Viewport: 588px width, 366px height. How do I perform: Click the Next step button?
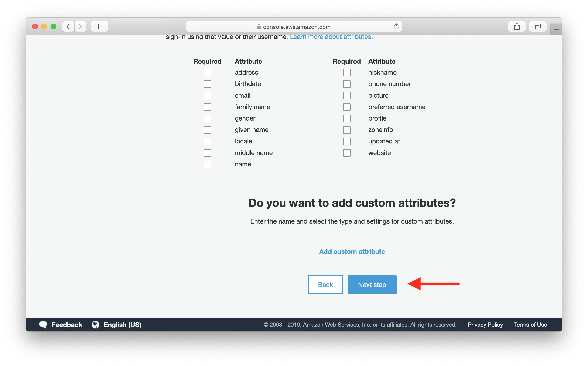pyautogui.click(x=372, y=284)
